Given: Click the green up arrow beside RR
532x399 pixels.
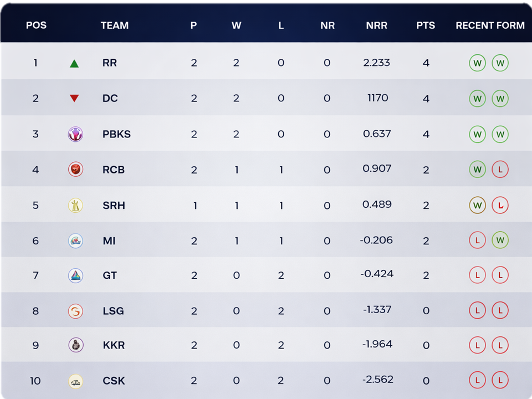Looking at the screenshot, I should [x=74, y=64].
